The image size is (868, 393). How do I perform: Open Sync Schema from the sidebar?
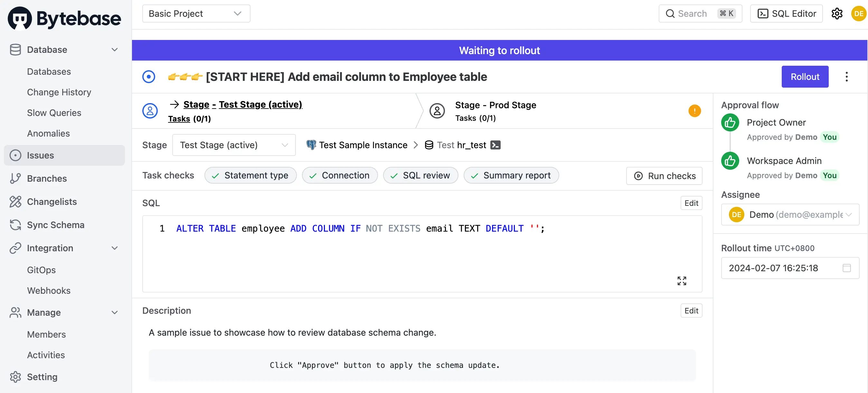pyautogui.click(x=56, y=225)
